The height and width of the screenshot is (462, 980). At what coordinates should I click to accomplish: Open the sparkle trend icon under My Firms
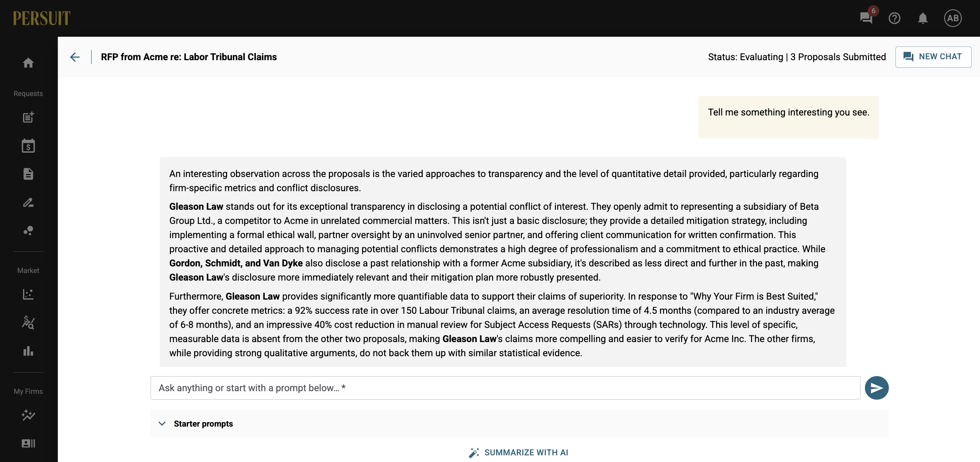[28, 415]
